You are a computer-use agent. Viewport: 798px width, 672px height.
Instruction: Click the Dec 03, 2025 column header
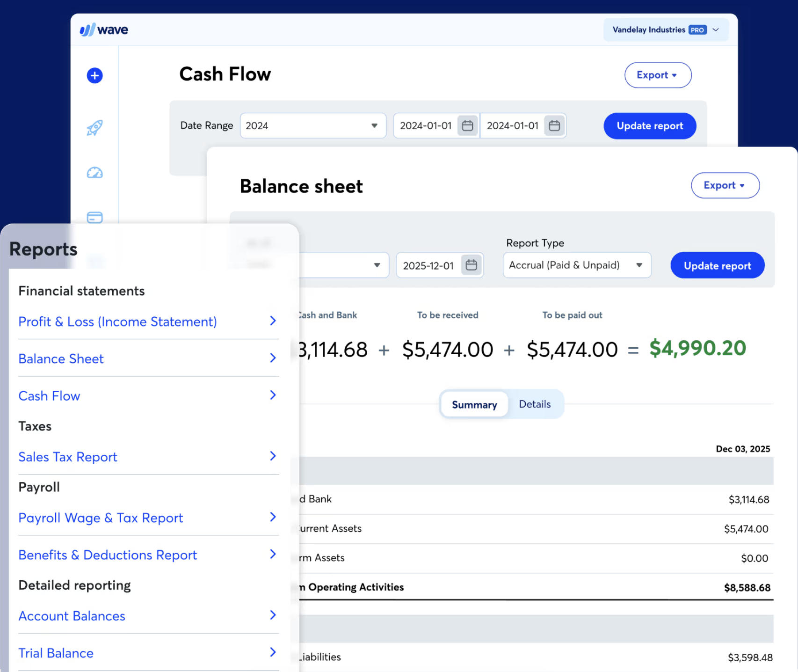743,449
